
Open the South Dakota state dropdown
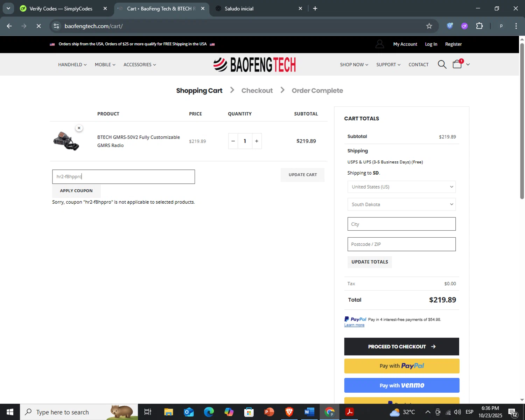[401, 204]
